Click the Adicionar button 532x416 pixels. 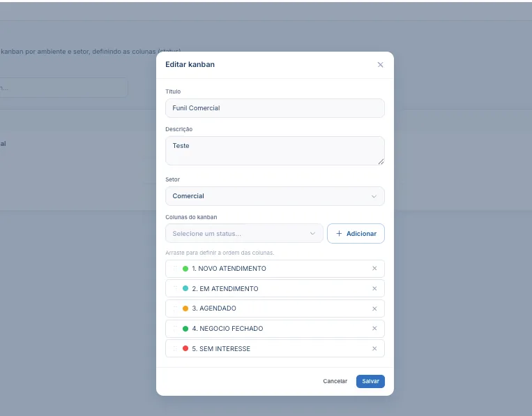[356, 233]
